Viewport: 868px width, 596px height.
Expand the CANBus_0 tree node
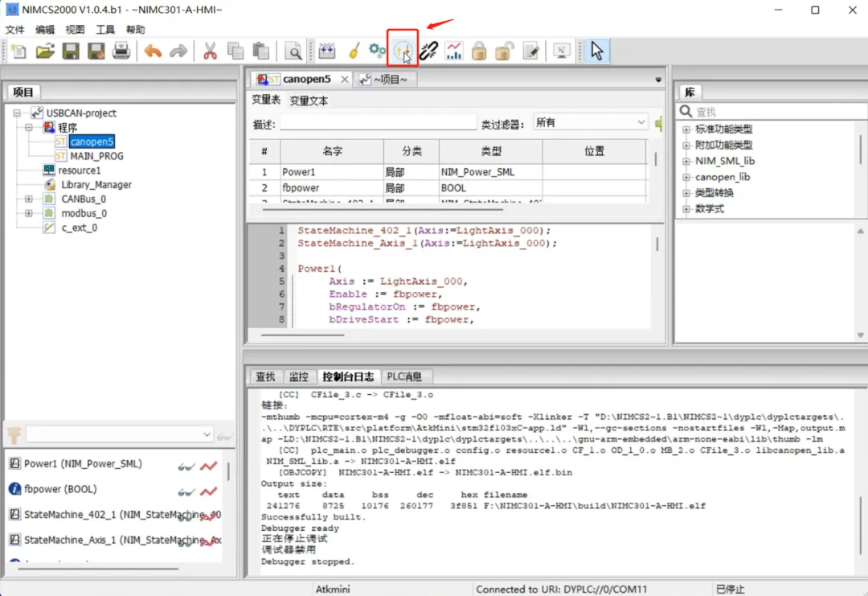tap(29, 199)
